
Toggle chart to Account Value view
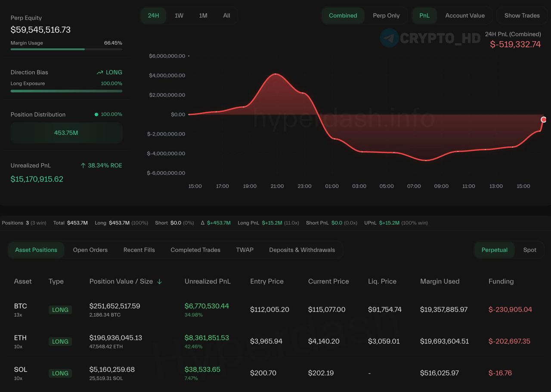coord(464,15)
